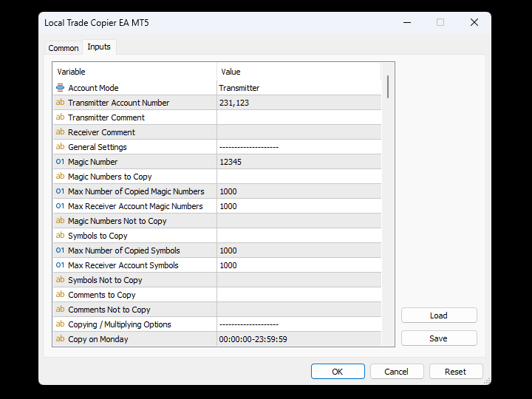Image resolution: width=532 pixels, height=399 pixels.
Task: Select the 'Comments Not to Copy' label
Action: pyautogui.click(x=109, y=310)
